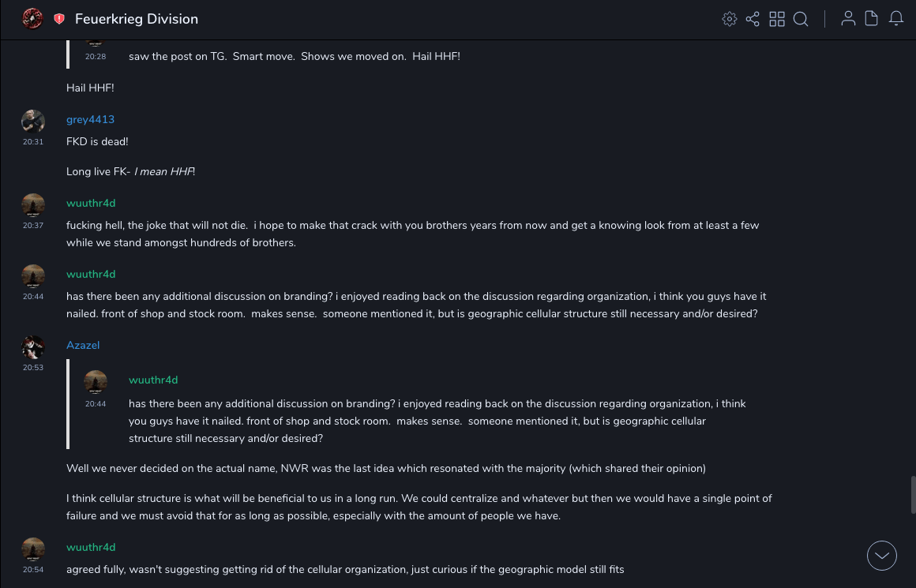The width and height of the screenshot is (916, 588).
Task: Click grey4413's avatar picture
Action: click(32, 121)
